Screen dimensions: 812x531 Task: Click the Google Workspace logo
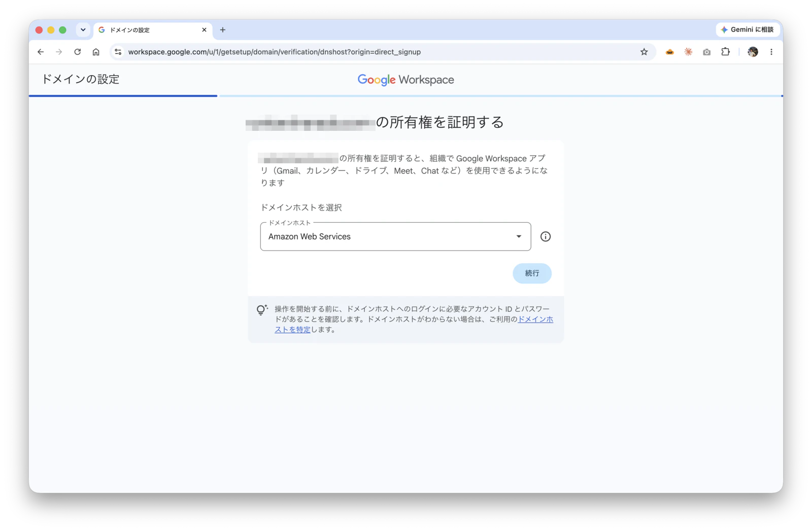click(x=405, y=80)
